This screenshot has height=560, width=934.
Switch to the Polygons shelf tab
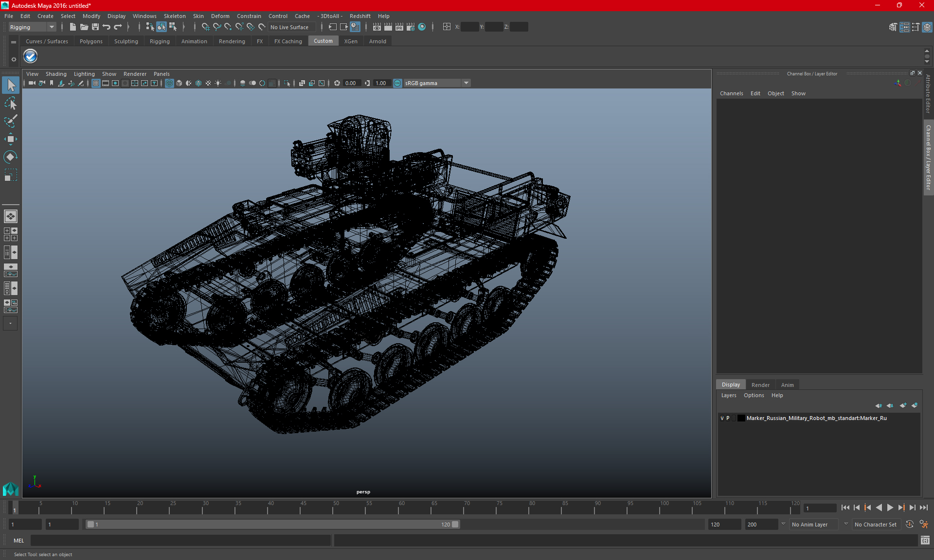(x=91, y=41)
